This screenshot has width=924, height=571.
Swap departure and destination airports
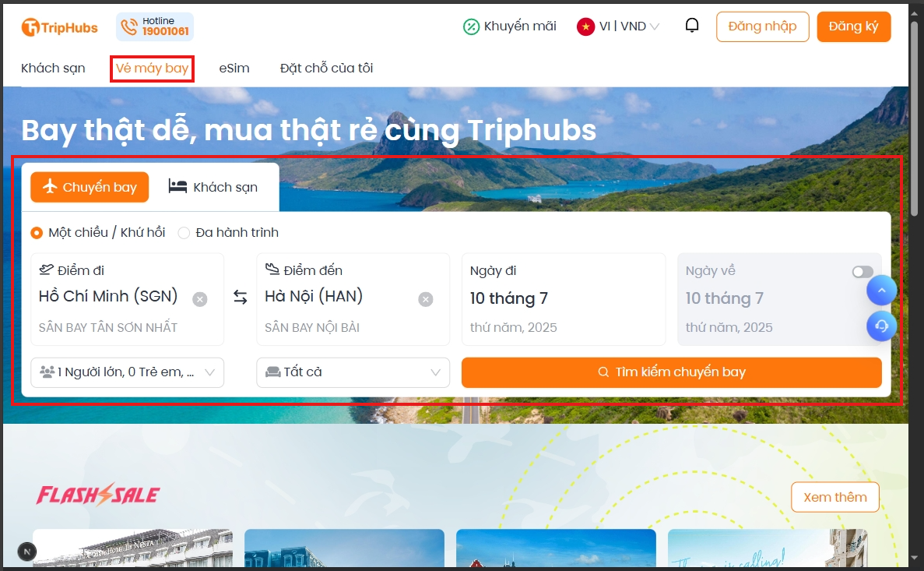[x=240, y=297]
